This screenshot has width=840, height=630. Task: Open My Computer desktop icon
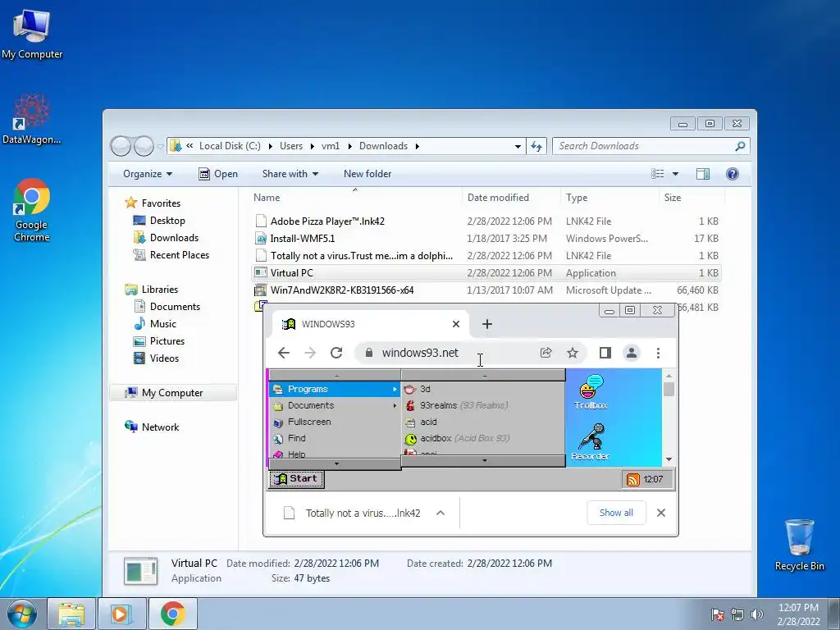(x=32, y=34)
